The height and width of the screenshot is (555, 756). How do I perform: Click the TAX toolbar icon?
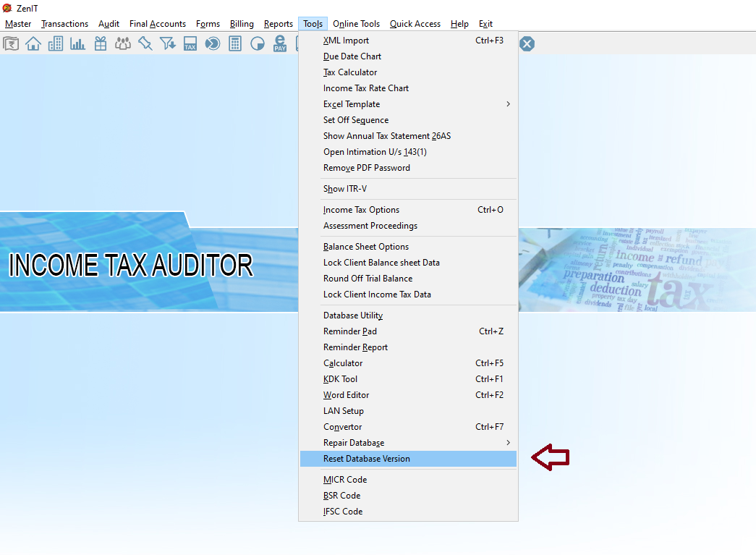pos(190,44)
